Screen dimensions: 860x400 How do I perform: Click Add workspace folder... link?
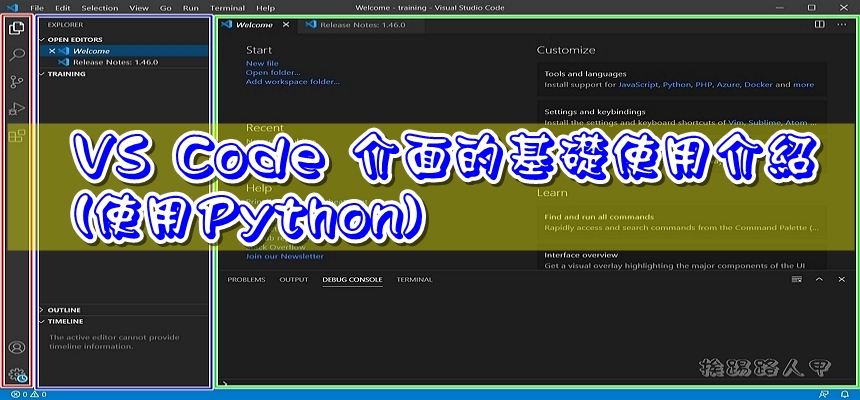pyautogui.click(x=293, y=82)
